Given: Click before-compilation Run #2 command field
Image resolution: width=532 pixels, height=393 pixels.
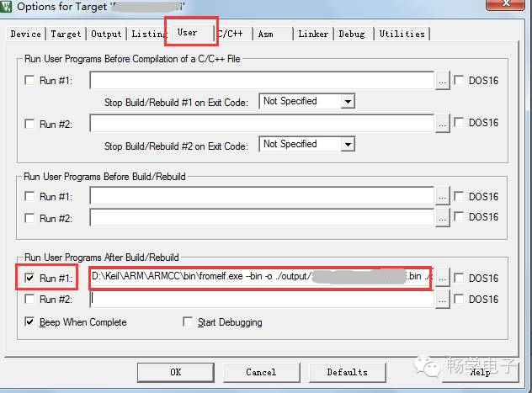Looking at the screenshot, I should (262, 123).
